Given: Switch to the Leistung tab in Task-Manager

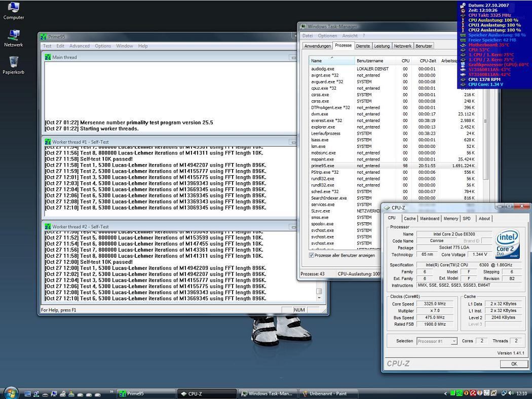Looking at the screenshot, I should coord(382,46).
